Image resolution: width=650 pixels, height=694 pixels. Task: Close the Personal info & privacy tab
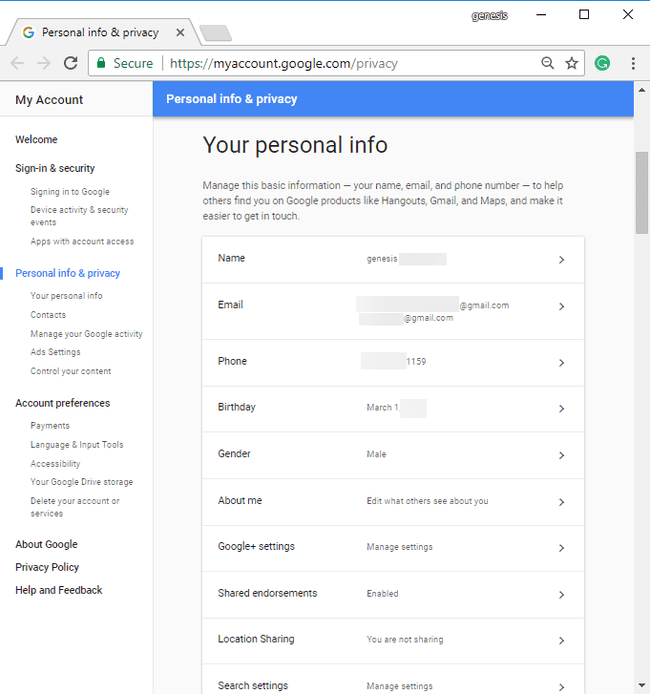[180, 33]
